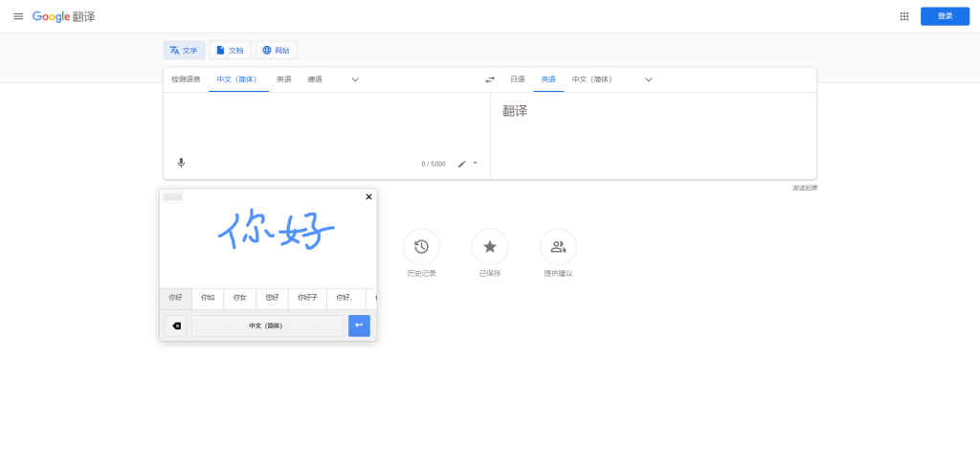Click the Google 翻译 logo

64,17
